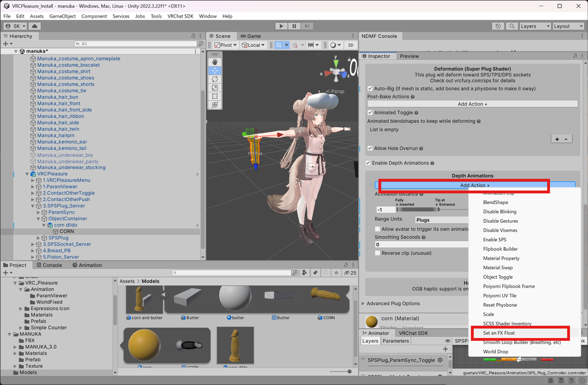The width and height of the screenshot is (588, 385).
Task: Click the Animator add parameter plus button
Action: (x=445, y=349)
